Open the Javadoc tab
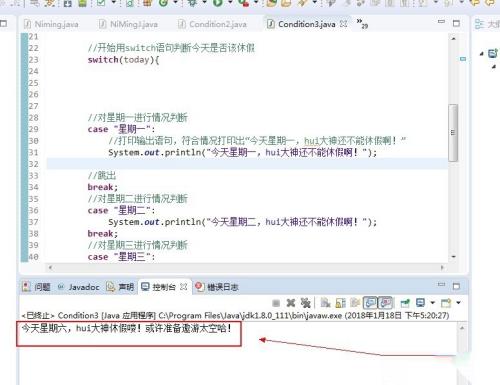The image size is (500, 385). [79, 287]
